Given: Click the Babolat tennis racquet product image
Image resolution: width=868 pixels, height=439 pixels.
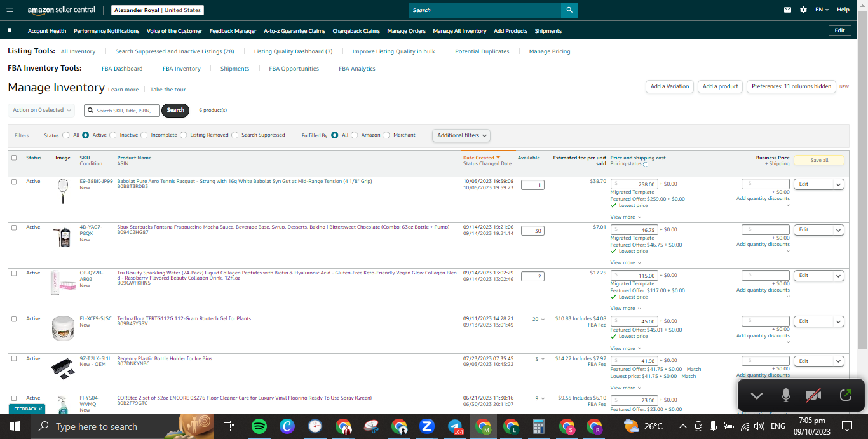Looking at the screenshot, I should [63, 191].
